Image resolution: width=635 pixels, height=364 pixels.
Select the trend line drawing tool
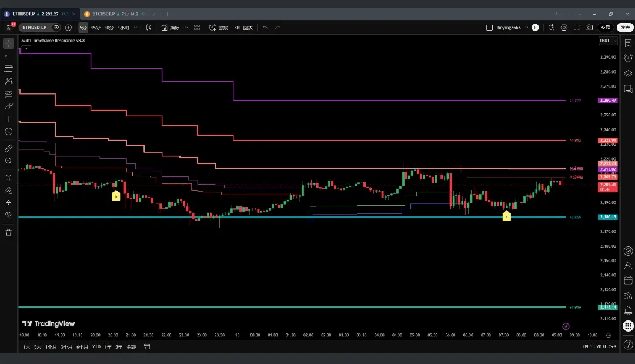(8, 56)
